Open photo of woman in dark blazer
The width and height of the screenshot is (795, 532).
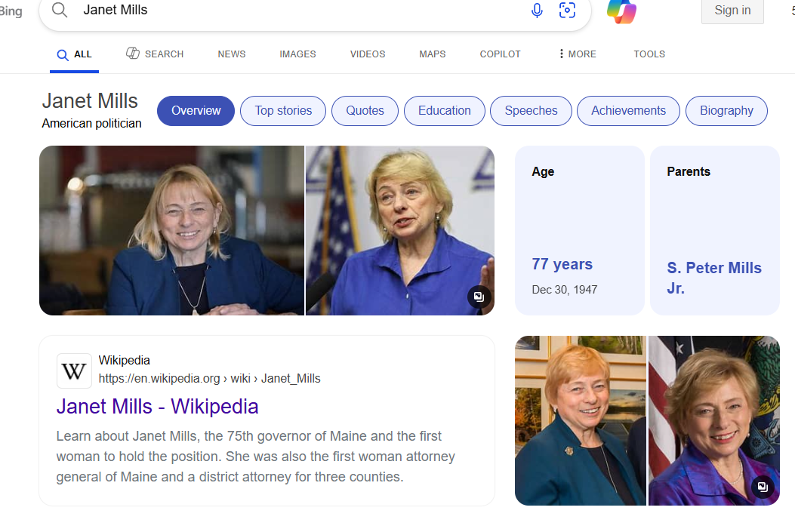pyautogui.click(x=172, y=231)
